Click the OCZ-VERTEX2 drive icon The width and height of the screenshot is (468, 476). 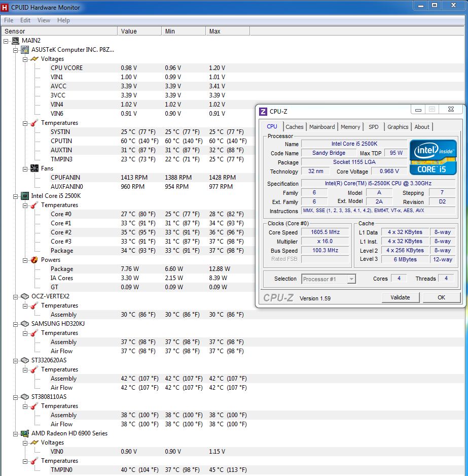click(x=25, y=296)
